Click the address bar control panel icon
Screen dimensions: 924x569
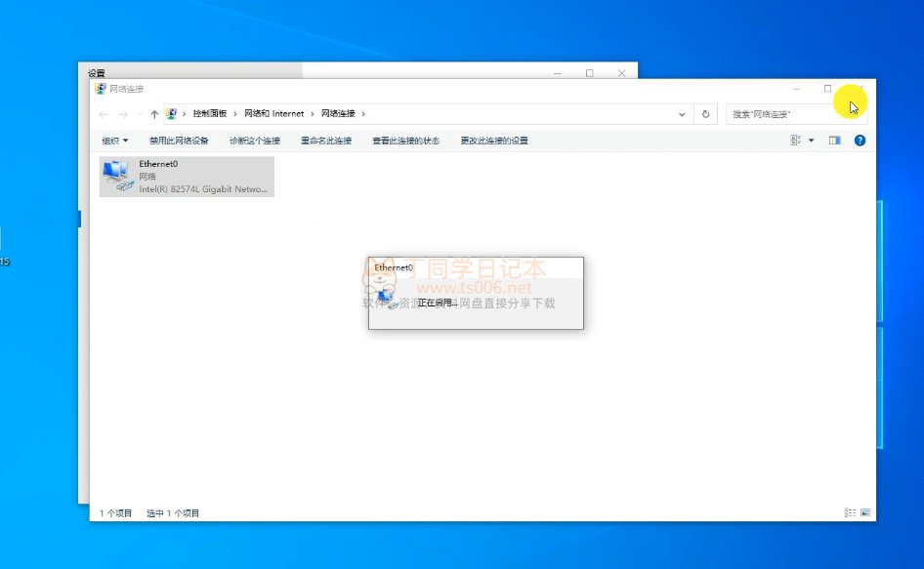pos(172,113)
